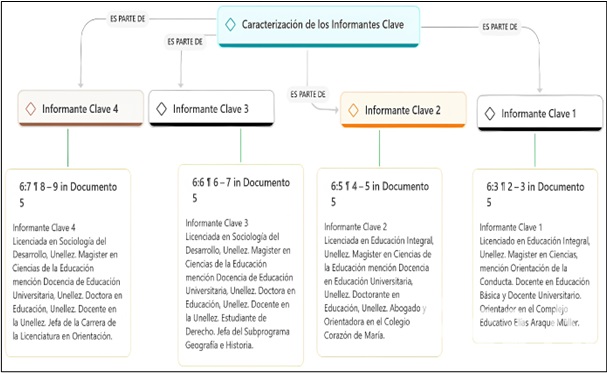Select the Informante Clave 3 code node

pyautogui.click(x=211, y=108)
